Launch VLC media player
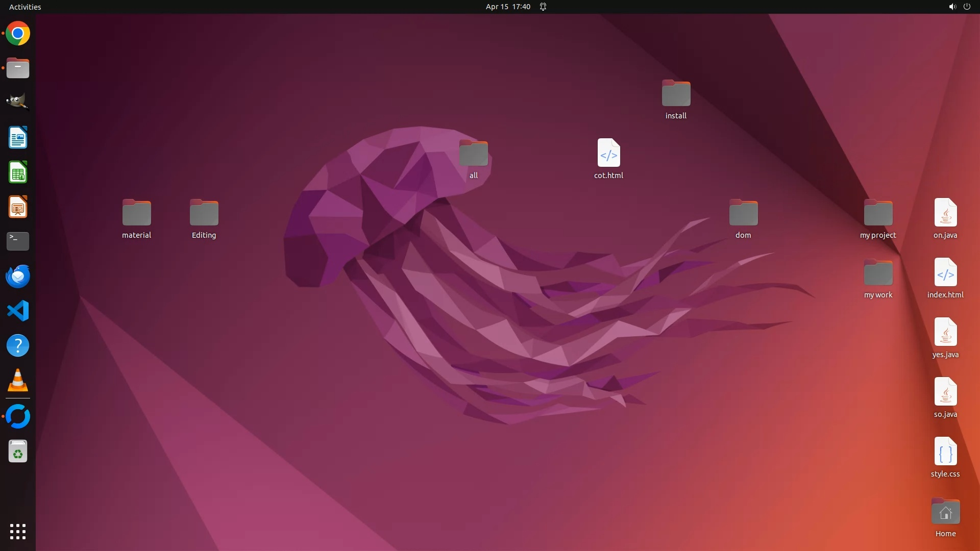Screen dimensions: 980x551 click(18, 381)
